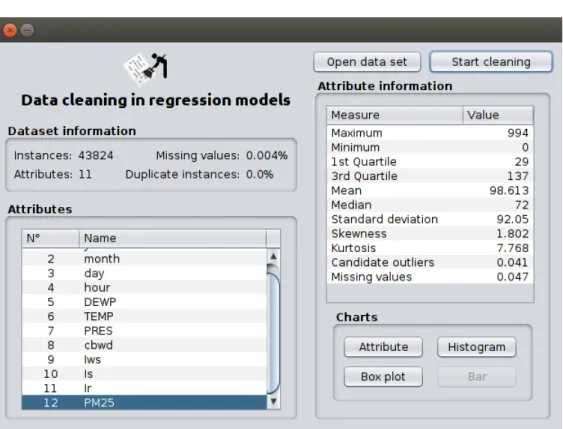Click the maximum value 994
The height and width of the screenshot is (429, 563).
coord(518,133)
